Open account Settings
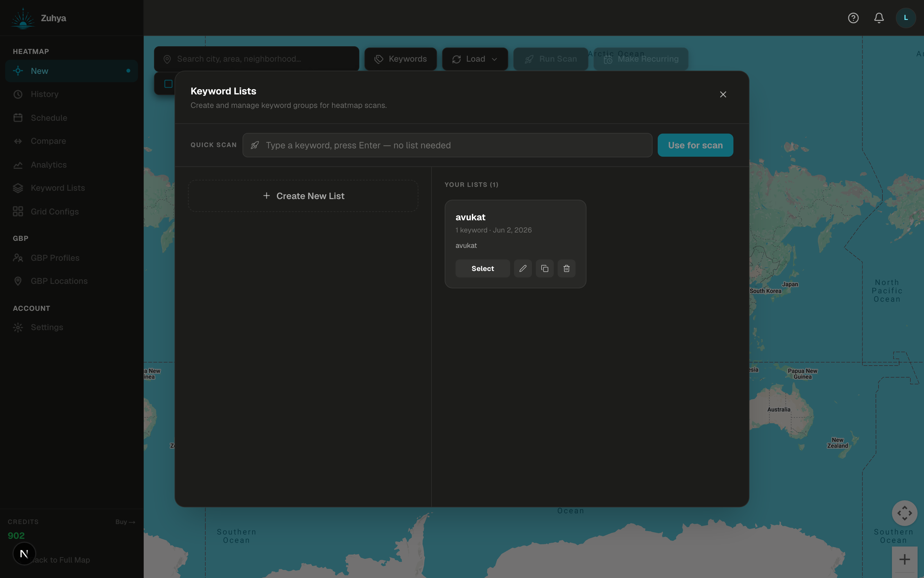Viewport: 924px width, 578px height. tap(72, 327)
